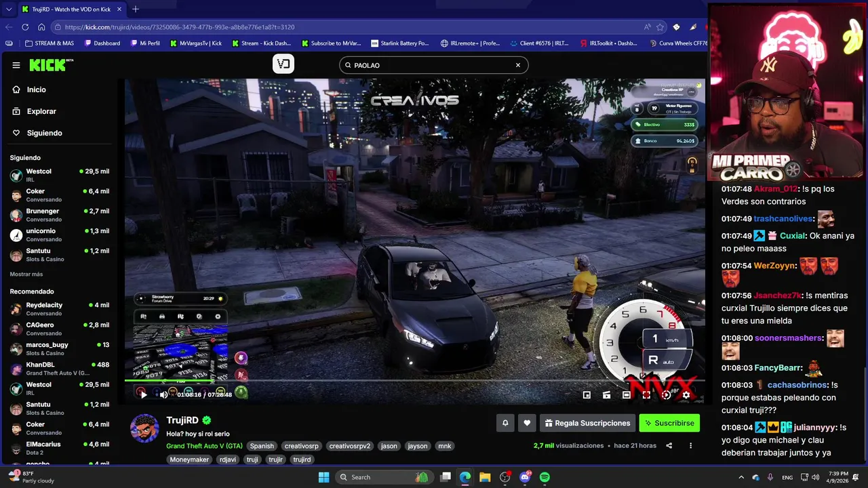Viewport: 868px width, 488px height.
Task: Open the browser tab list chevron
Action: pyautogui.click(x=9, y=9)
